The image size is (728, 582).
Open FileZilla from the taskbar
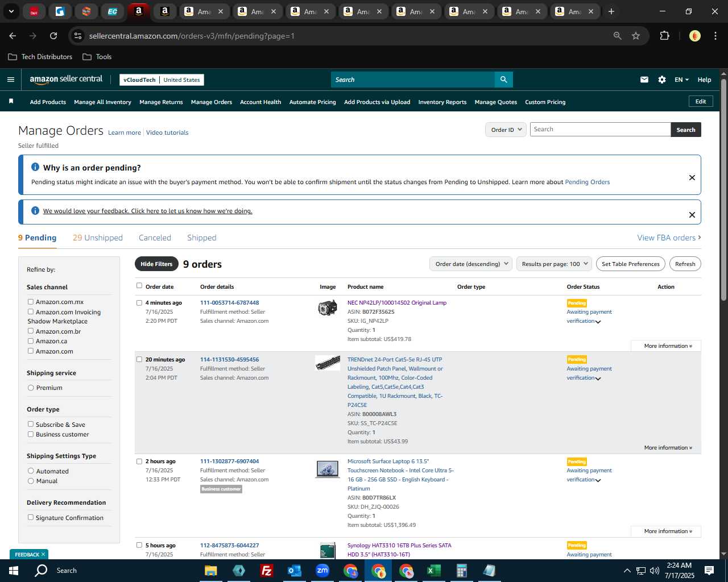pyautogui.click(x=266, y=571)
